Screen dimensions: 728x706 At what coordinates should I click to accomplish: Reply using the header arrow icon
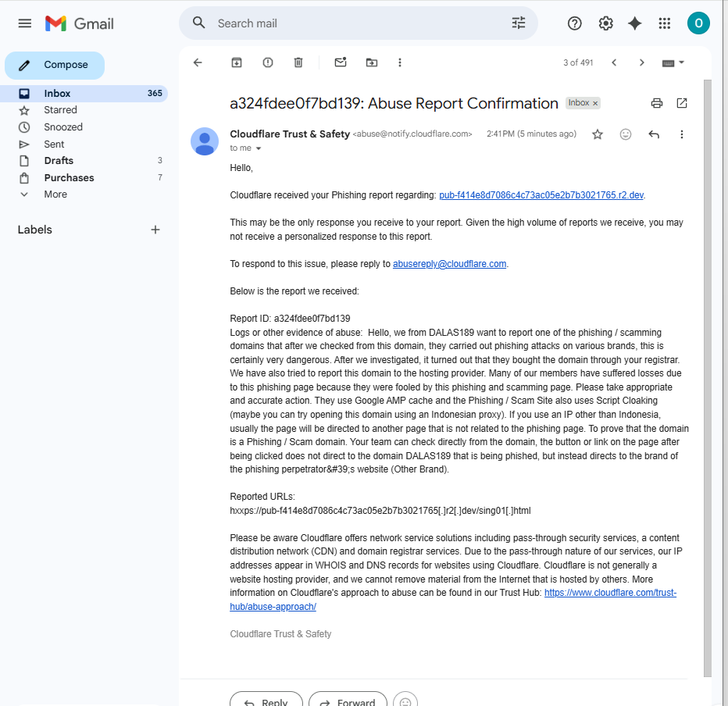point(654,134)
